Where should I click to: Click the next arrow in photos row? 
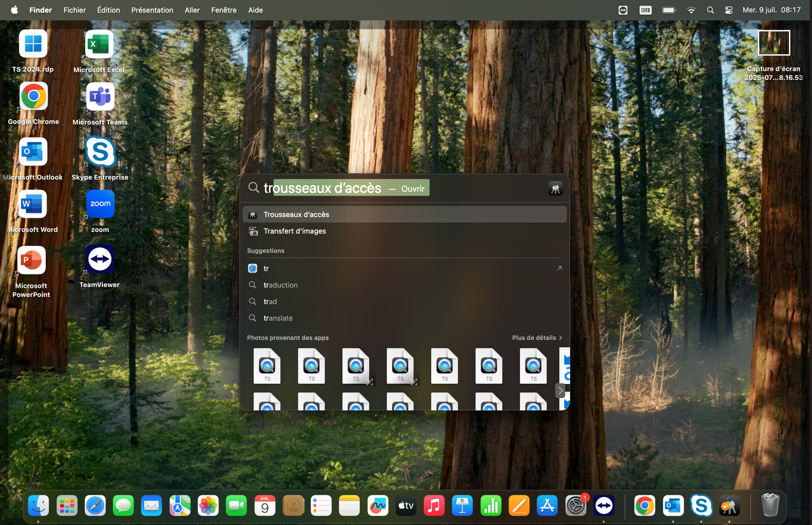(x=560, y=390)
